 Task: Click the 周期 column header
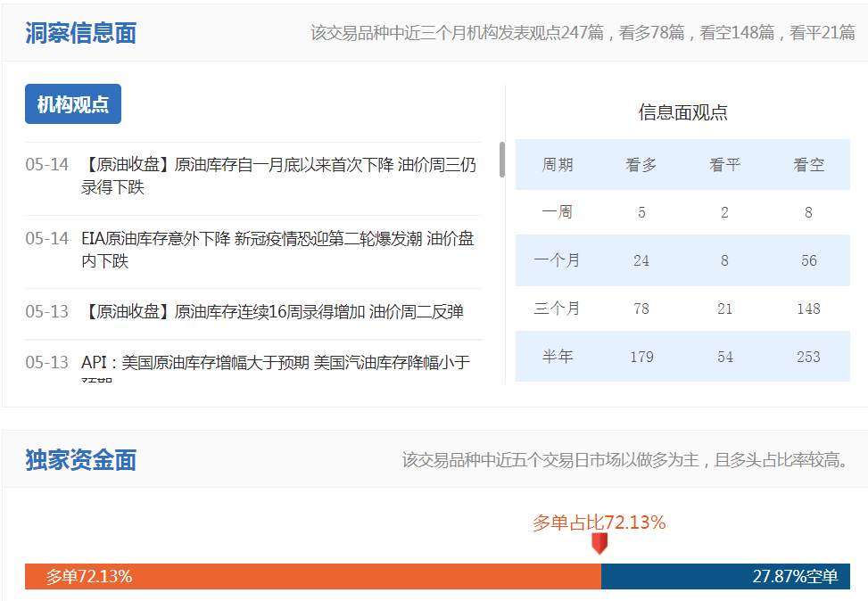(x=558, y=164)
